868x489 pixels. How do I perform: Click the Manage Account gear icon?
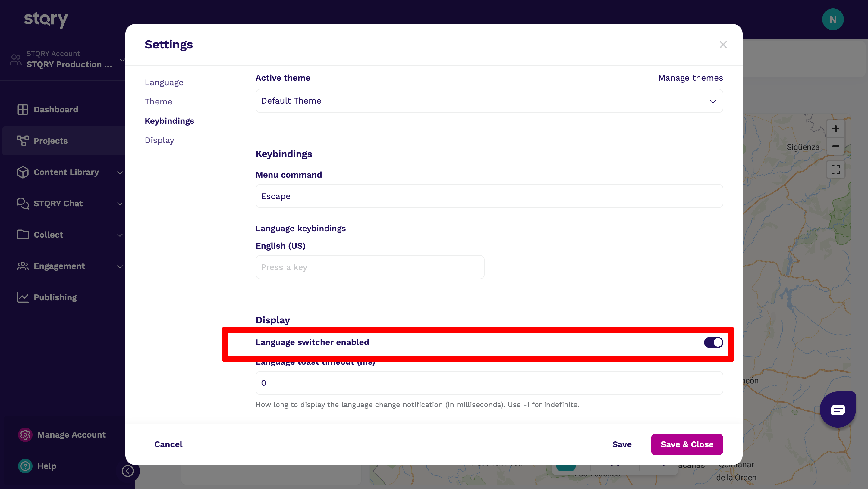pyautogui.click(x=25, y=435)
